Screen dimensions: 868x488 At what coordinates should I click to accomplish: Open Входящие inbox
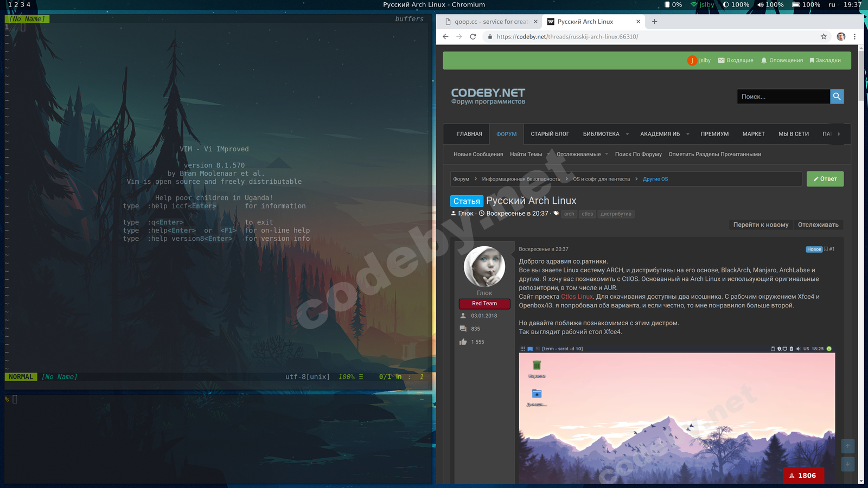click(736, 60)
